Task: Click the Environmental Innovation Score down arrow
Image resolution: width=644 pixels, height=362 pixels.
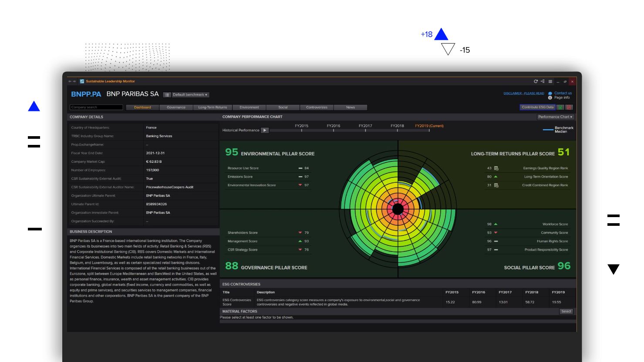Action: [300, 185]
